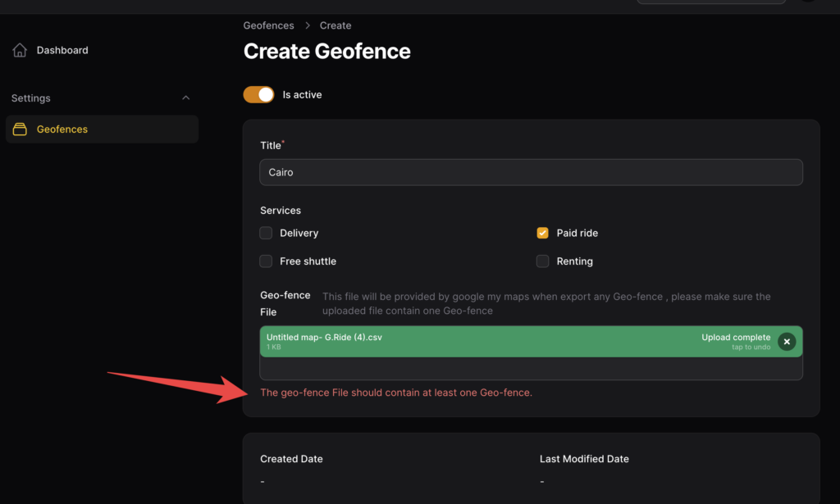Open the Dashboard menu item
The width and height of the screenshot is (840, 504).
click(x=62, y=51)
